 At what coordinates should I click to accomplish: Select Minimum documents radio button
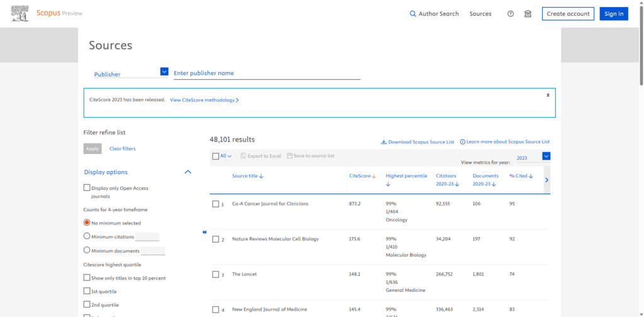(x=87, y=250)
